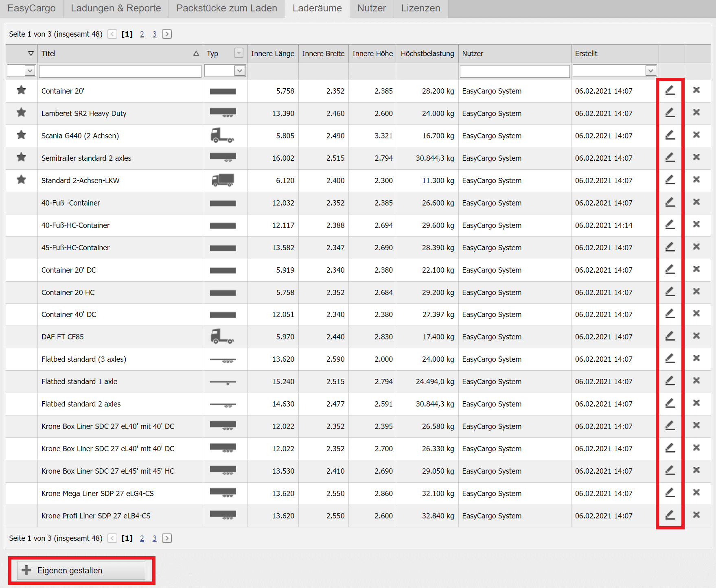Click the truck type icon for Standard 2-Achsen-LKW
This screenshot has width=716, height=588.
pos(223,180)
